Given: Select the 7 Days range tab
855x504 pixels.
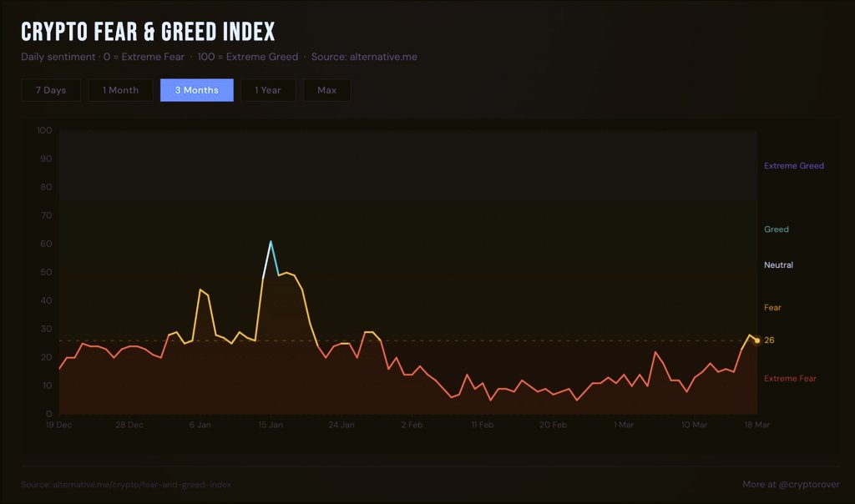Looking at the screenshot, I should click(x=51, y=90).
